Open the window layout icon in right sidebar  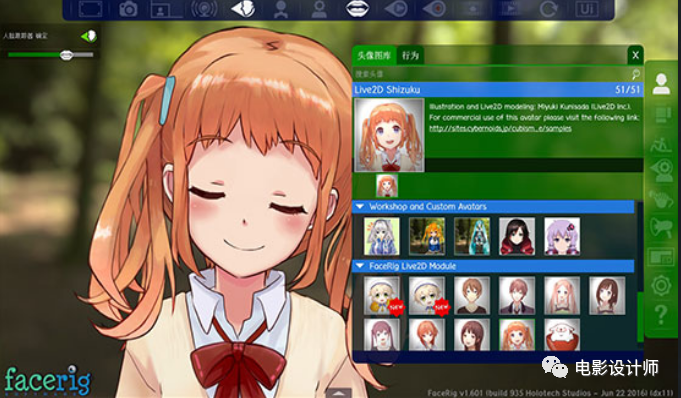click(661, 257)
